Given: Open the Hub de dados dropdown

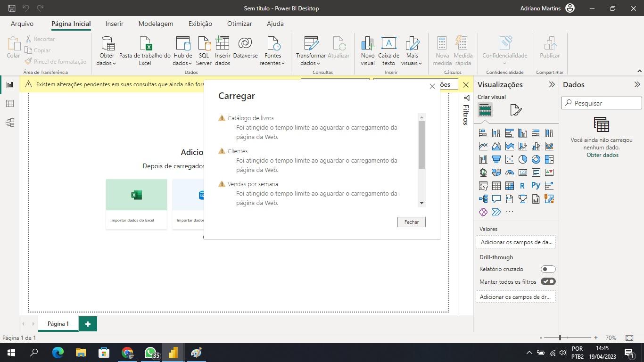Looking at the screenshot, I should [182, 51].
